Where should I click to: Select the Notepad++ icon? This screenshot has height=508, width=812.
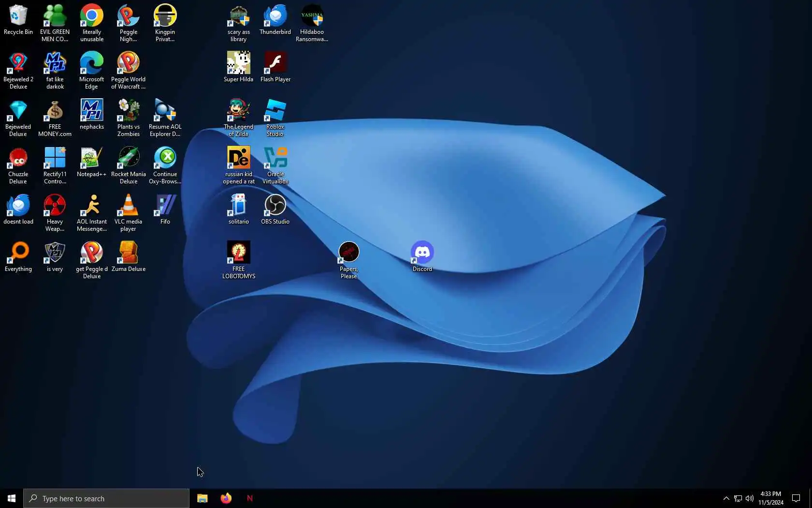[91, 163]
